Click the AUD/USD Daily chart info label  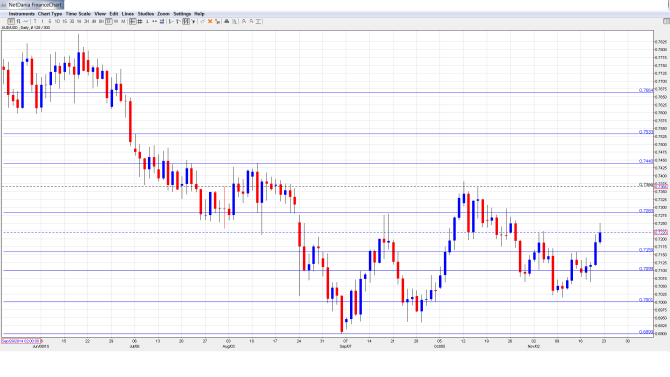(x=26, y=28)
